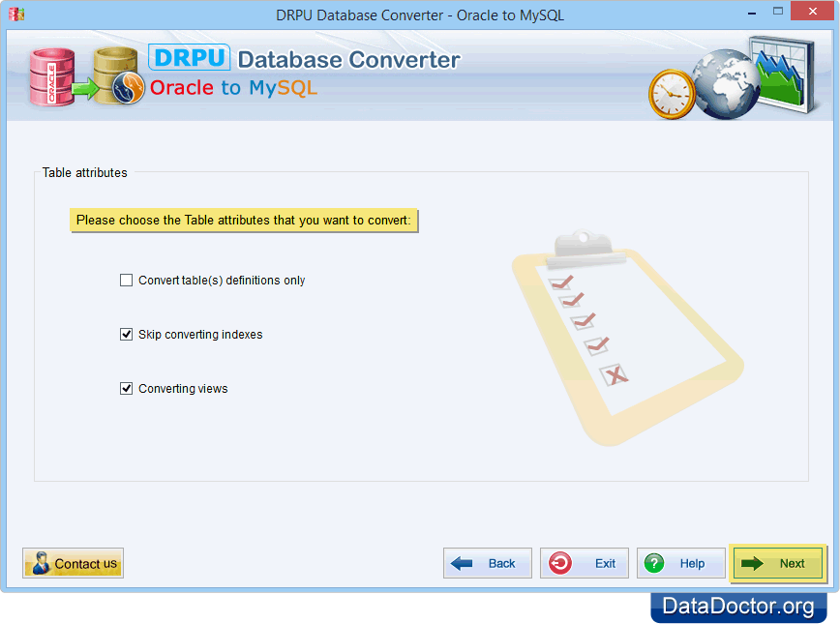The width and height of the screenshot is (840, 624).
Task: Minimize the converter window
Action: (x=752, y=13)
